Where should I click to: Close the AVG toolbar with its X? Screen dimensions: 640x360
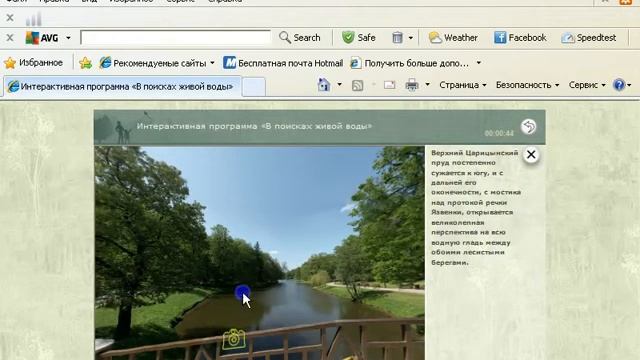point(10,38)
